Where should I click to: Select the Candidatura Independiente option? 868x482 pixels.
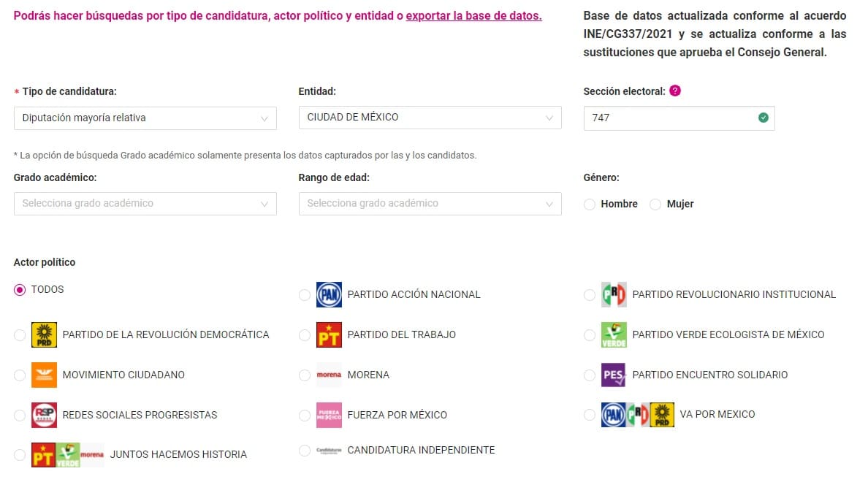click(x=305, y=451)
